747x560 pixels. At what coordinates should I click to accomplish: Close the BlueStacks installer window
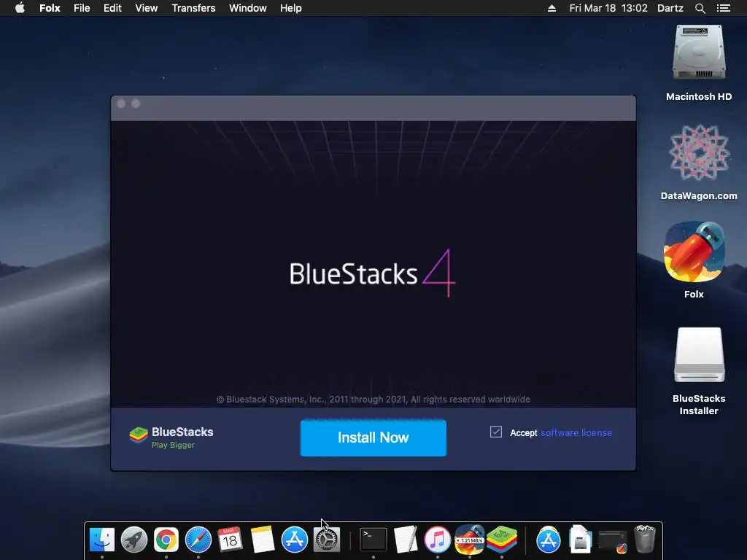(121, 104)
